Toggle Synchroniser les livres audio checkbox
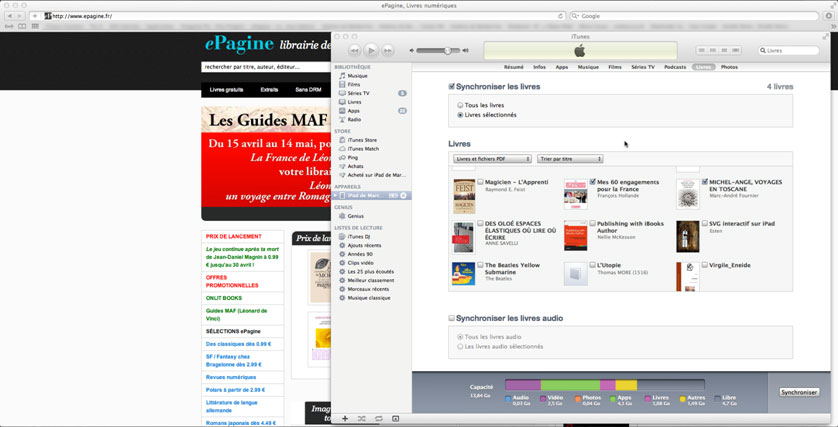The height and width of the screenshot is (427, 838). tap(452, 318)
